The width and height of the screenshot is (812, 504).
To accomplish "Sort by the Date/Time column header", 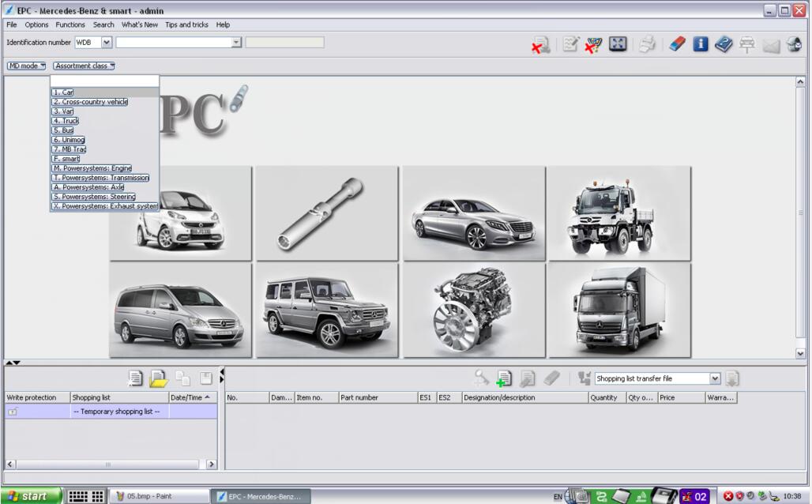I will [x=193, y=397].
